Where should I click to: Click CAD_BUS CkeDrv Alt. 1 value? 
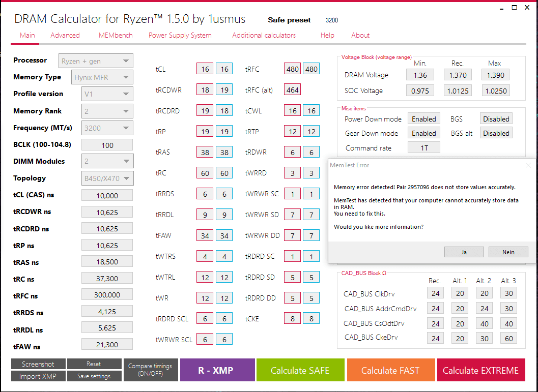click(460, 338)
